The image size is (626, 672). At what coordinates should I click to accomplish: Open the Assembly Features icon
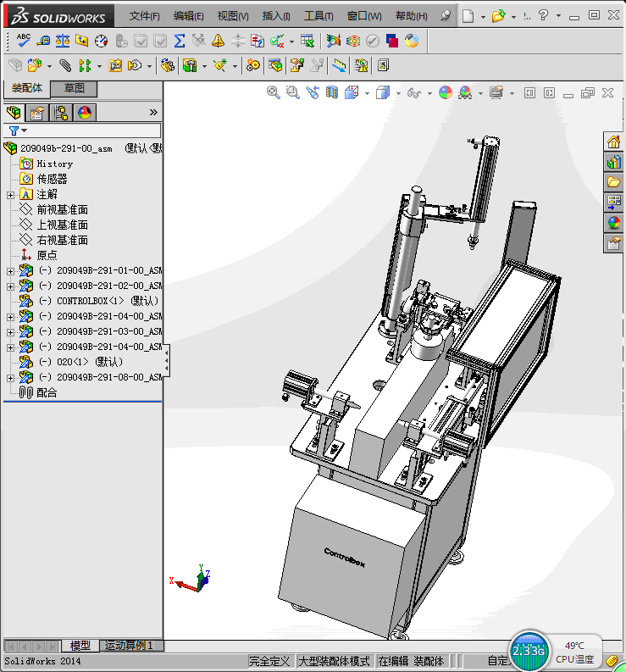click(190, 65)
